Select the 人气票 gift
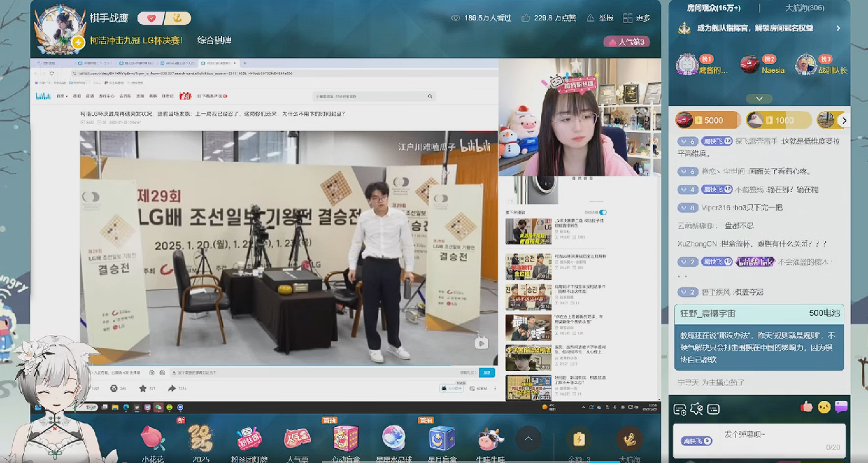The width and height of the screenshot is (868, 463). coord(298,443)
